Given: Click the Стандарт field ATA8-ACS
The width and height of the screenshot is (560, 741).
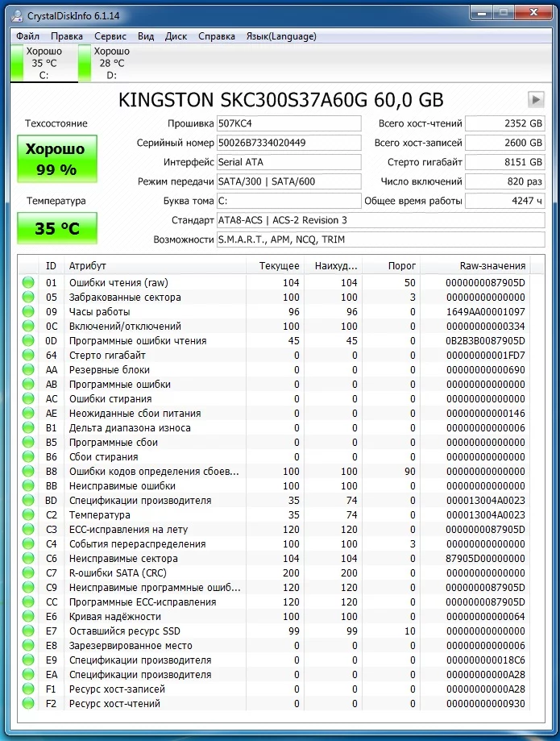Looking at the screenshot, I should 380,220.
